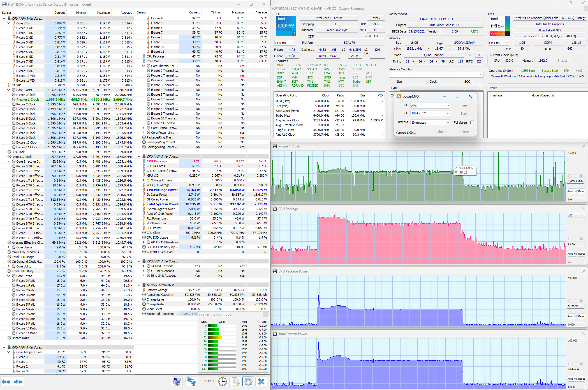Close the Total System Power graph panel
Image resolution: width=588 pixels, height=390 pixels.
(584, 334)
